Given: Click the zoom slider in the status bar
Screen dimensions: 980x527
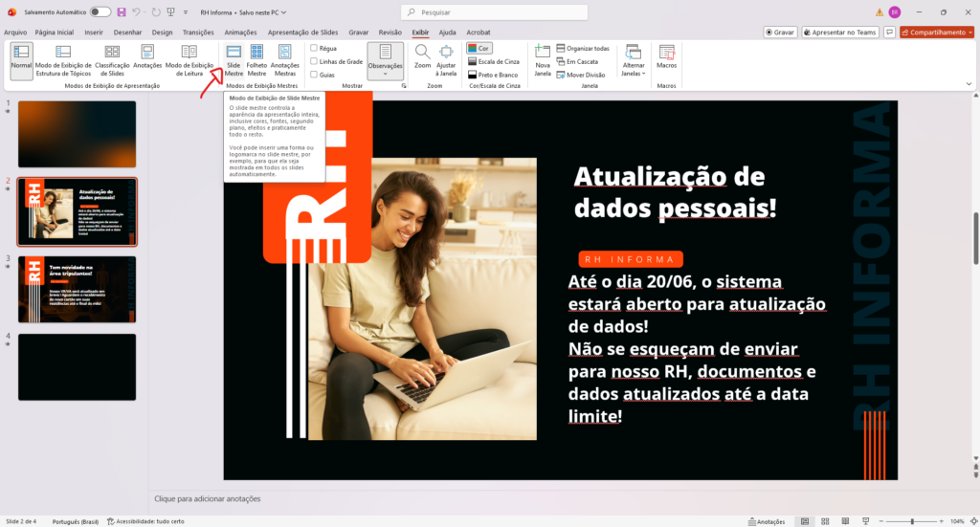Looking at the screenshot, I should pos(912,521).
